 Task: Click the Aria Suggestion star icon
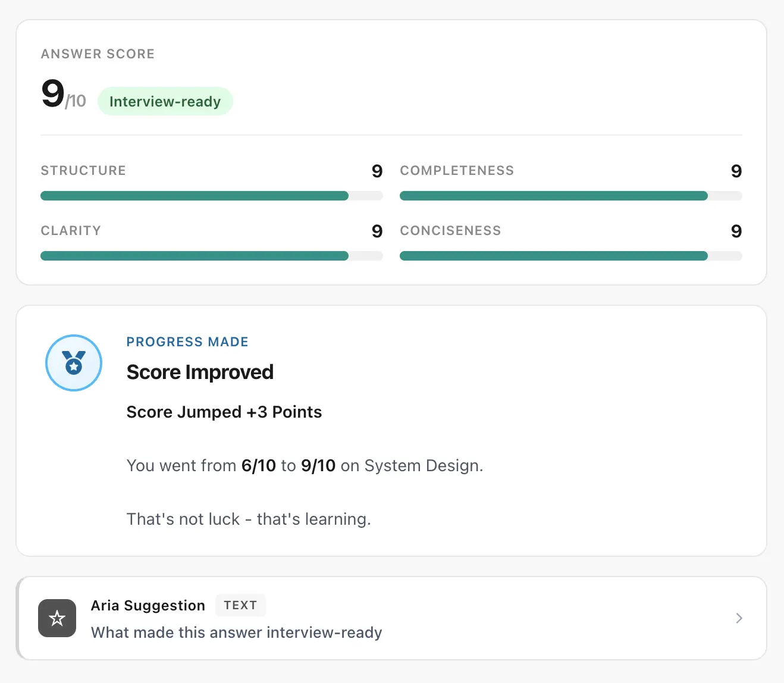pyautogui.click(x=57, y=618)
